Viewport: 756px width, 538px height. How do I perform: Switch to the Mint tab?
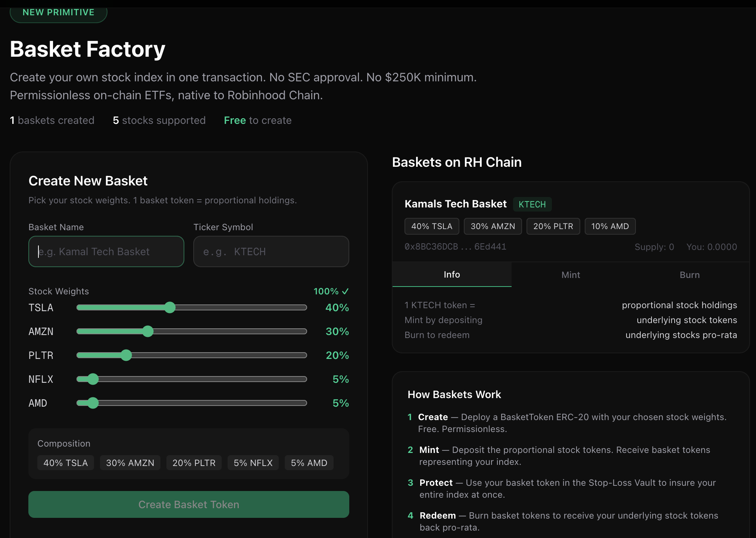point(571,275)
